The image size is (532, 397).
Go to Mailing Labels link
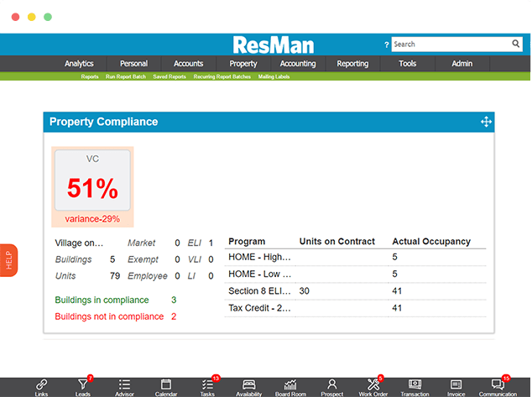click(274, 76)
